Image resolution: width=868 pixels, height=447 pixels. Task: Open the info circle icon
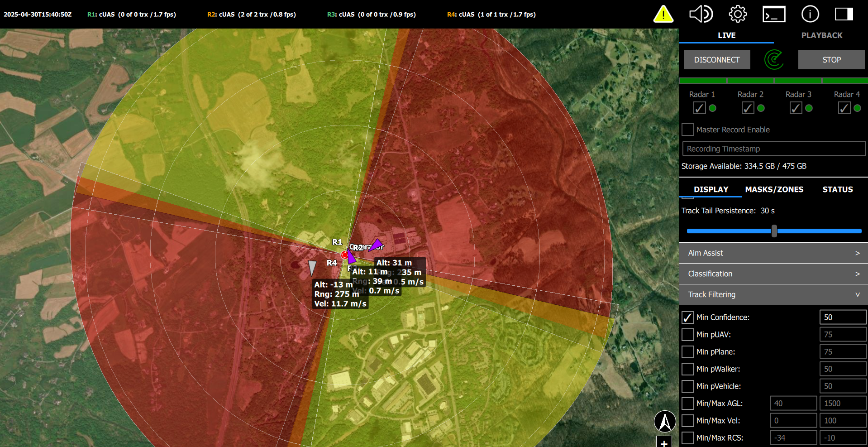click(810, 14)
